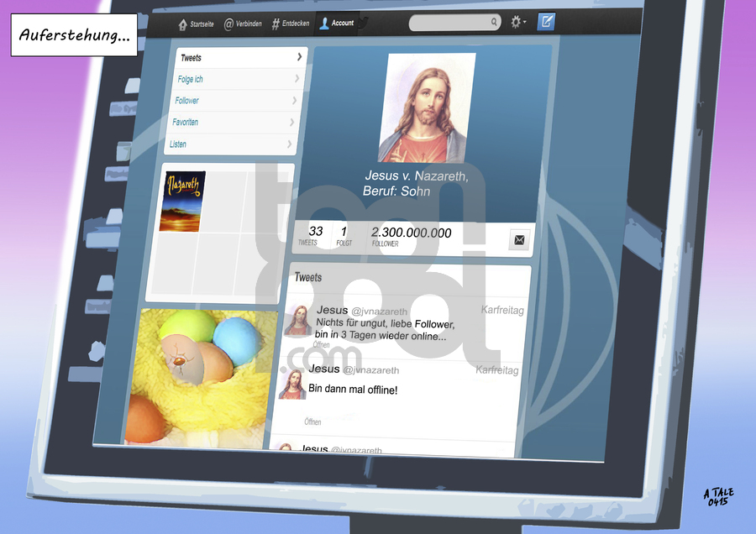Click @jvnazareth handle on "Bin dann mal offline!" tweet

click(370, 370)
